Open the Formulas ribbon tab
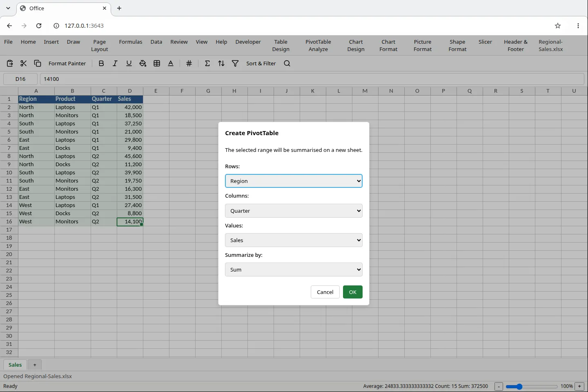Screen dimensions: 588x392 (x=131, y=42)
